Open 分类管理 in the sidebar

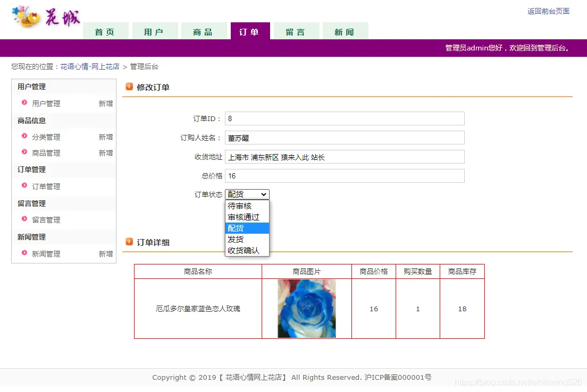coord(46,137)
